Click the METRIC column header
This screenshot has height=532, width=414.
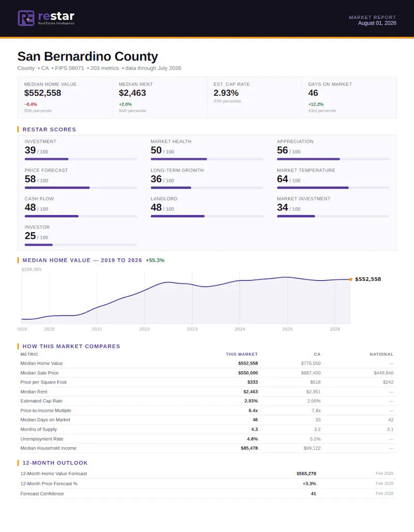29,354
